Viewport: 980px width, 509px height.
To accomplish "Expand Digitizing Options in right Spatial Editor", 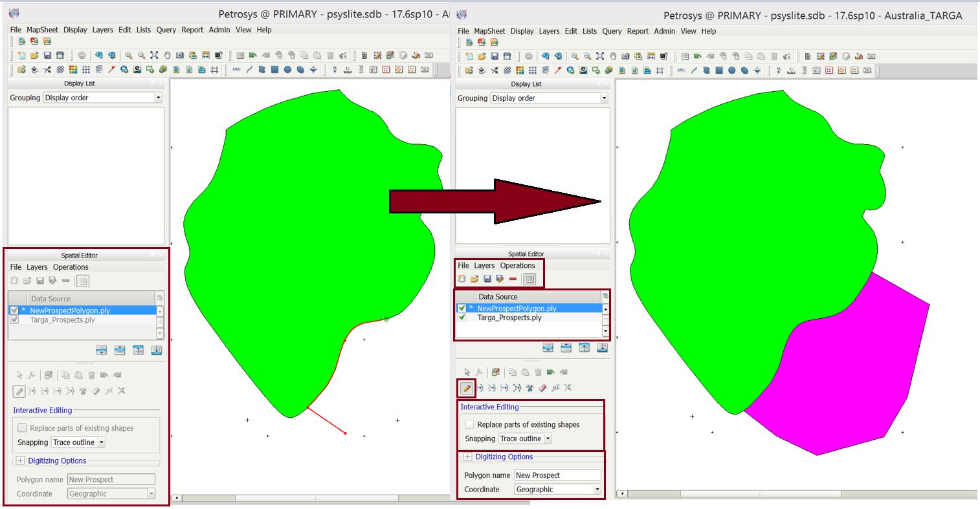I will coord(467,457).
